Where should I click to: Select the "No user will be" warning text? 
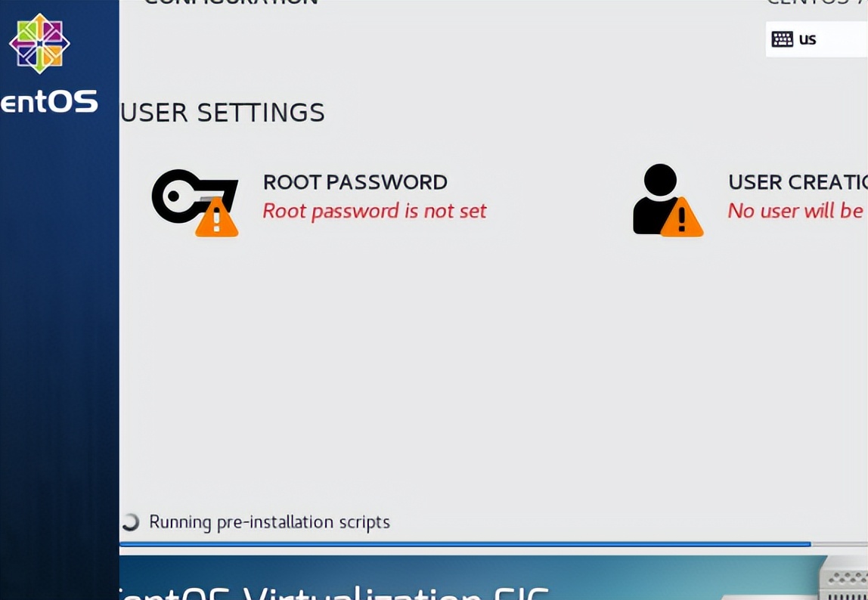coord(795,211)
